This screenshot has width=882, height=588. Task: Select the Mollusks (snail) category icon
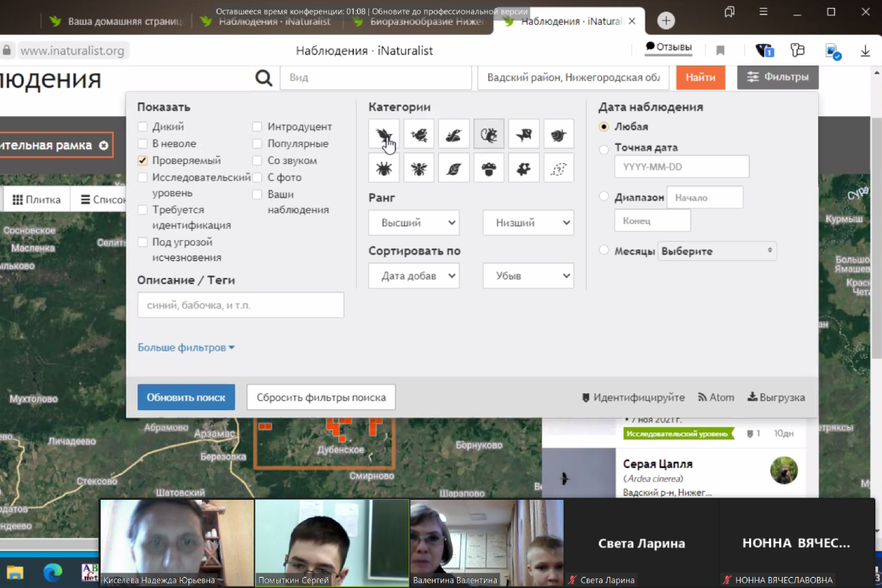(x=559, y=134)
